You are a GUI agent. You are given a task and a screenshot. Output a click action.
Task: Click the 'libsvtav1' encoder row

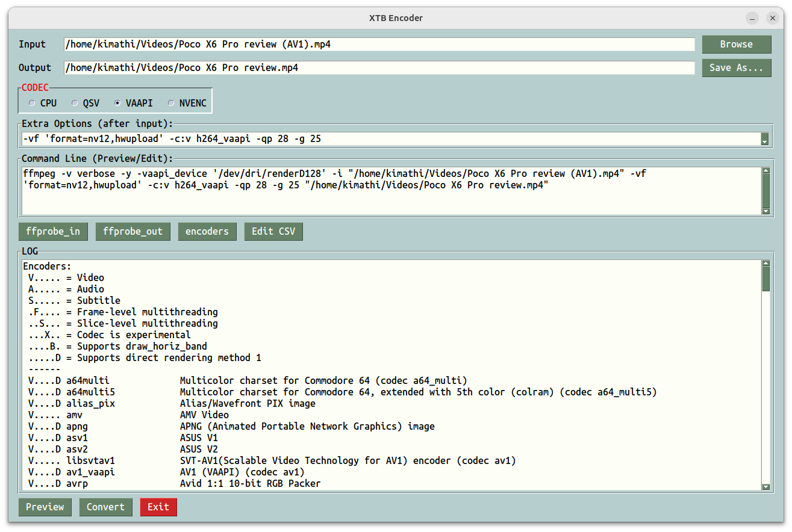[x=272, y=460]
